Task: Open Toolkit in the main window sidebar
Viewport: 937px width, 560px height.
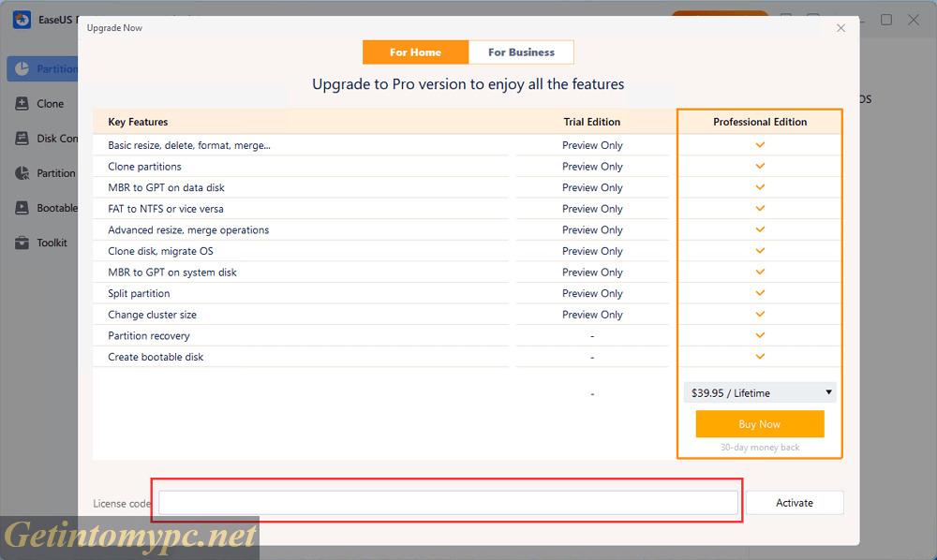Action: coord(52,243)
